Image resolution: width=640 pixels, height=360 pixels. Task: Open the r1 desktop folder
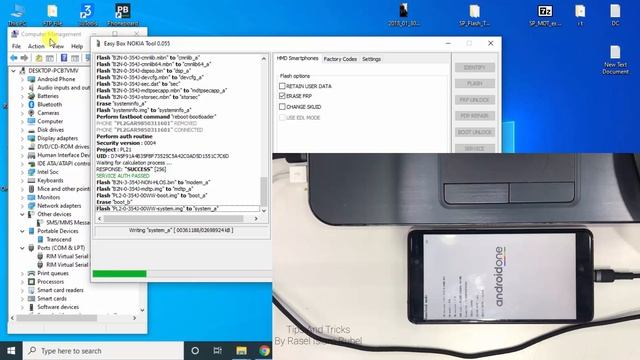pyautogui.click(x=580, y=14)
